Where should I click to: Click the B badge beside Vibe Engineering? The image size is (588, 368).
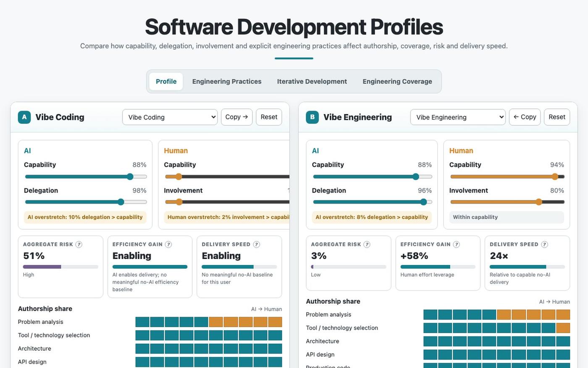click(x=312, y=117)
